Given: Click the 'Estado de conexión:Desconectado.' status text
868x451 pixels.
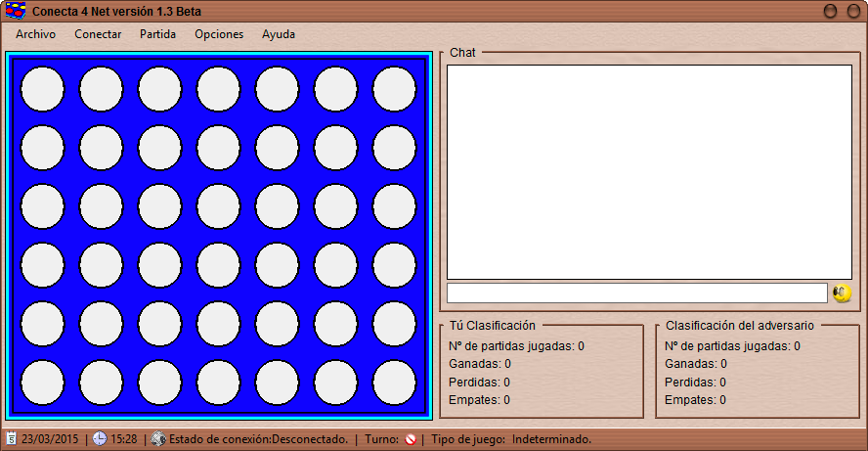Looking at the screenshot, I should click(x=259, y=439).
